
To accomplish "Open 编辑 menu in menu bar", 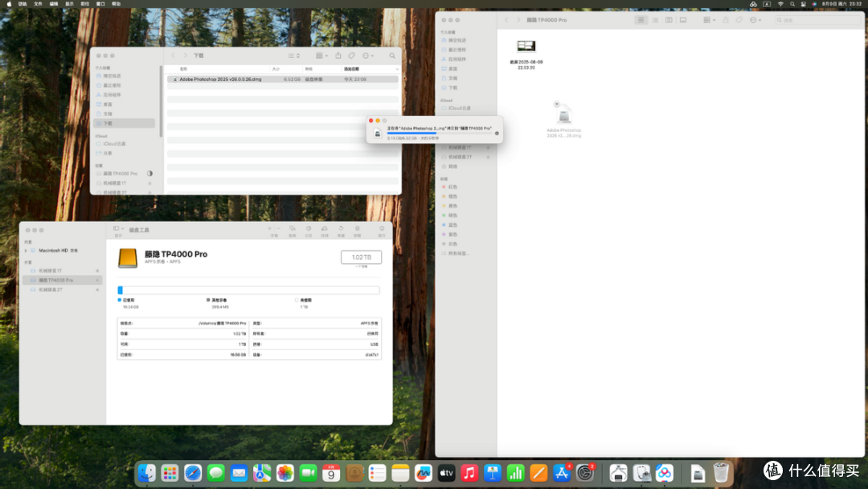I will tap(54, 4).
